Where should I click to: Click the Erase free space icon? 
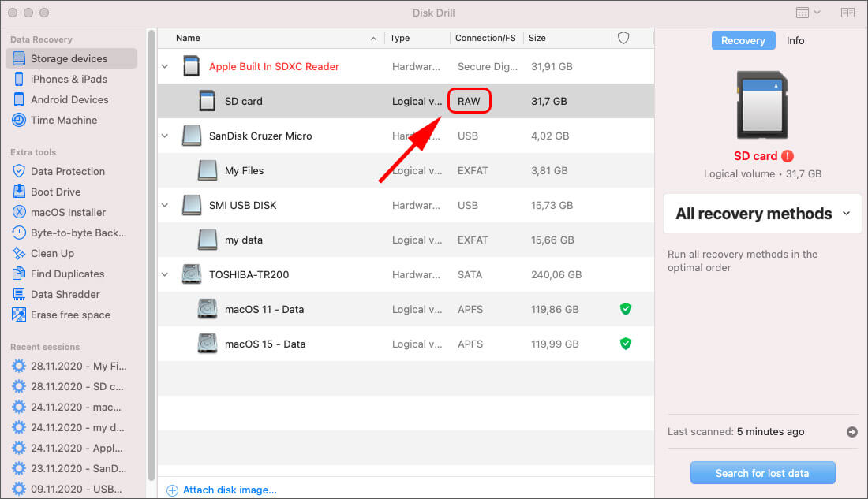coord(18,315)
